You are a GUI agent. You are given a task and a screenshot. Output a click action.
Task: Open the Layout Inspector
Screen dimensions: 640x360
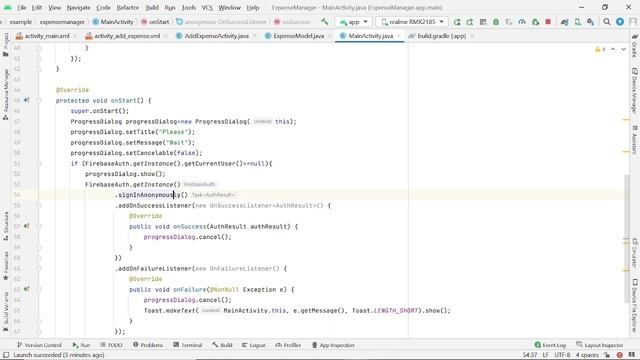(600, 345)
